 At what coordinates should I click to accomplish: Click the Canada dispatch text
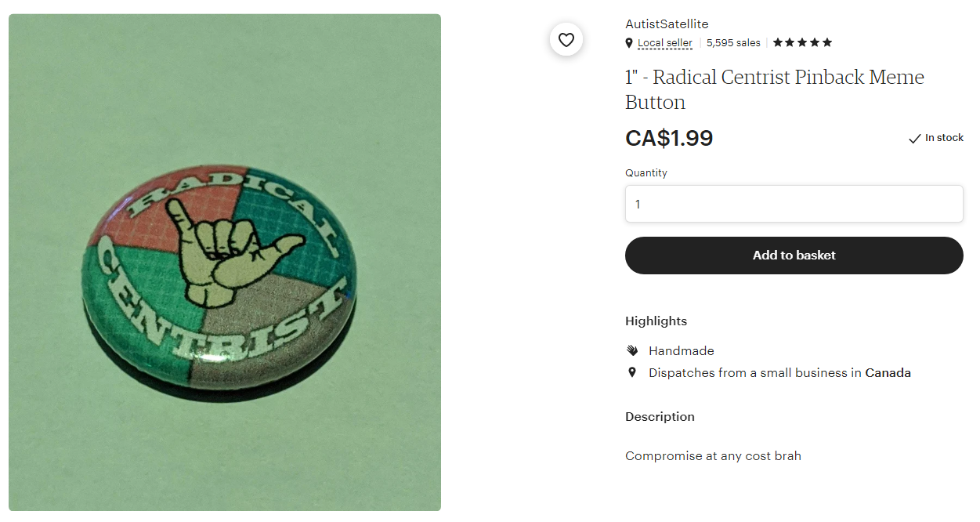pos(888,373)
